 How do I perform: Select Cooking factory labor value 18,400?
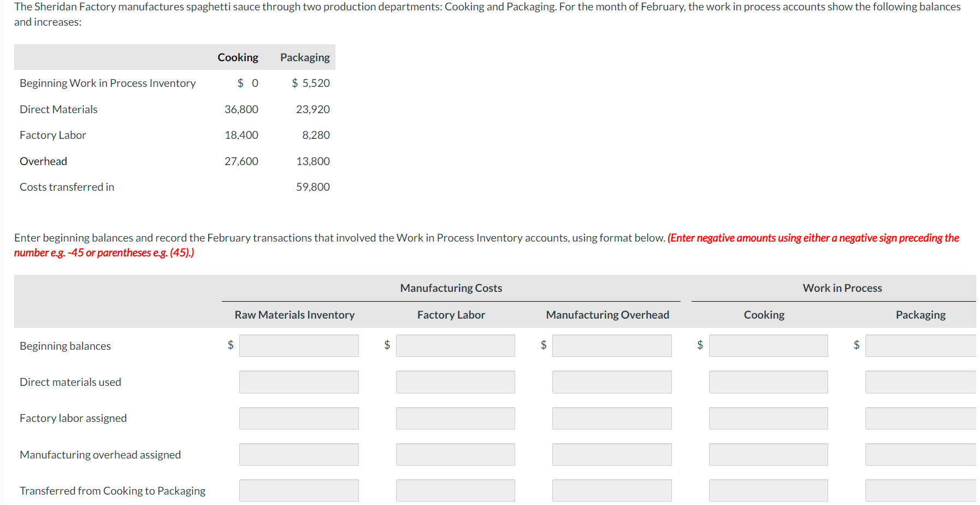click(x=241, y=135)
